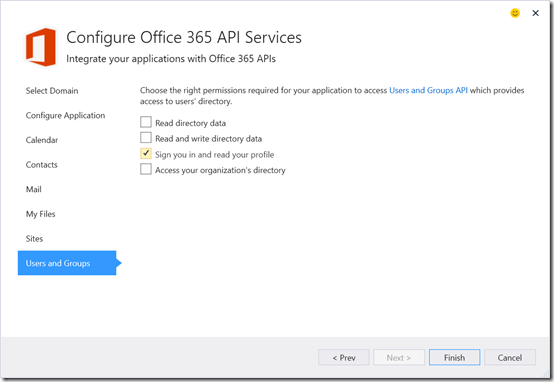Go to Select Domain step
Screen dimensions: 554x382
(52, 91)
